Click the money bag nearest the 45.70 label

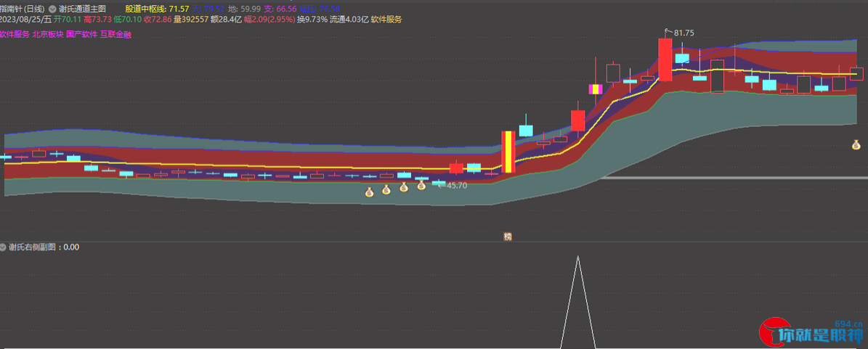click(421, 185)
